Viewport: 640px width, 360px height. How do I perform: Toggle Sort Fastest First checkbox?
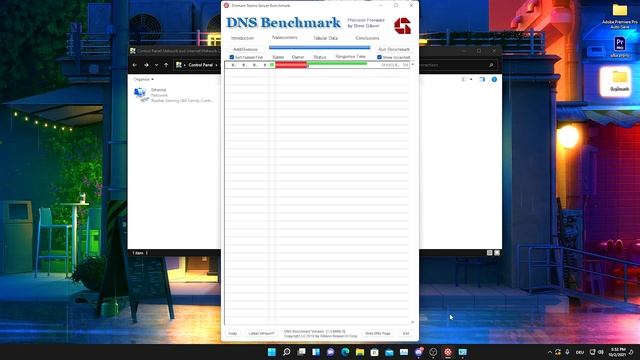point(232,57)
